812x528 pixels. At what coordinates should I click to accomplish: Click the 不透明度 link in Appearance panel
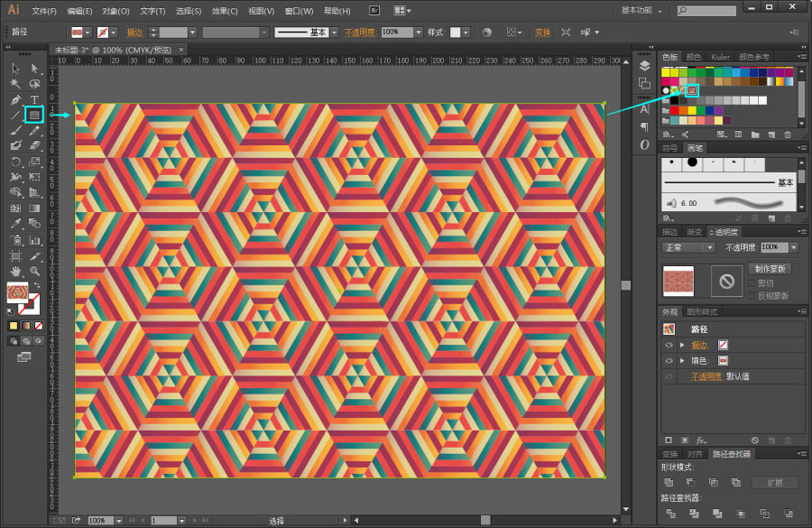point(706,376)
